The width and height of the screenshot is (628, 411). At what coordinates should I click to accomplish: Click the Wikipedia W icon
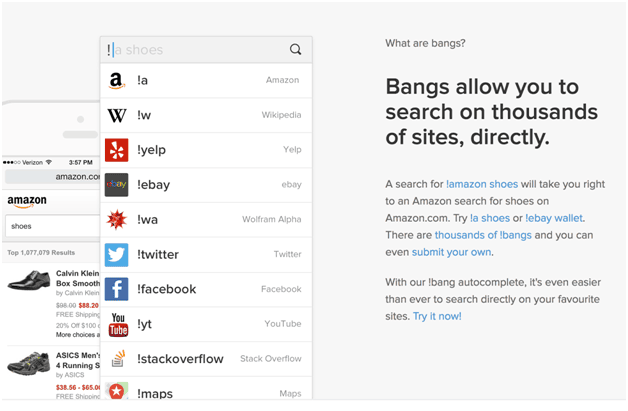click(117, 115)
